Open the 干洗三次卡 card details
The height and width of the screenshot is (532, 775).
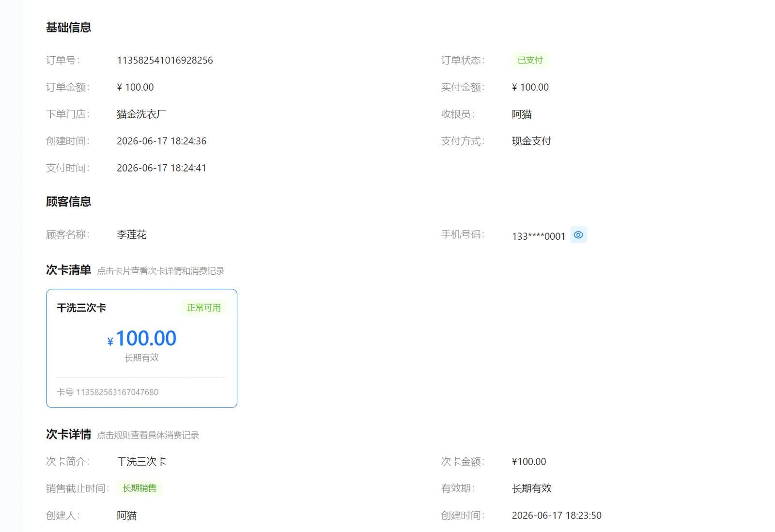click(141, 348)
